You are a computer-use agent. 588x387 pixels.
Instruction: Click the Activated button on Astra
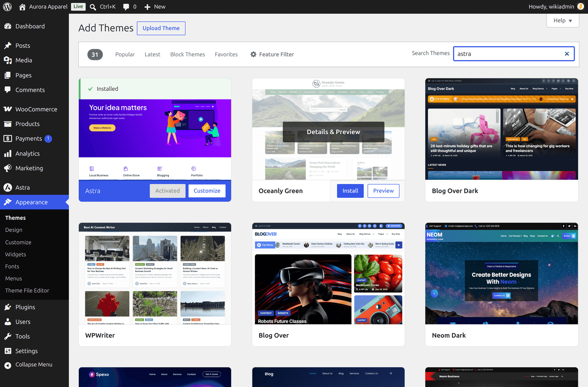pos(167,191)
